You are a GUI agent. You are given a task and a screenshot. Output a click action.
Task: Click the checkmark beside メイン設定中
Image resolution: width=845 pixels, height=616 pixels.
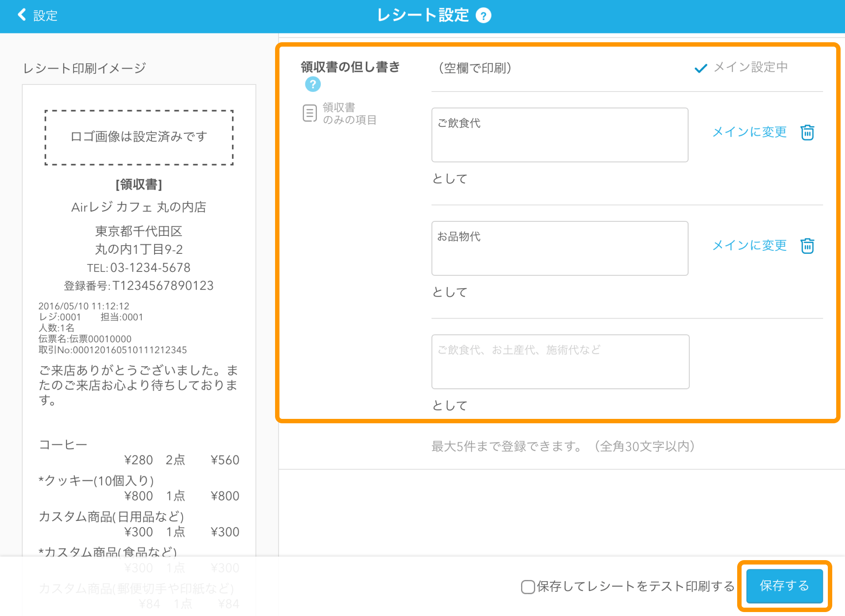pos(700,68)
